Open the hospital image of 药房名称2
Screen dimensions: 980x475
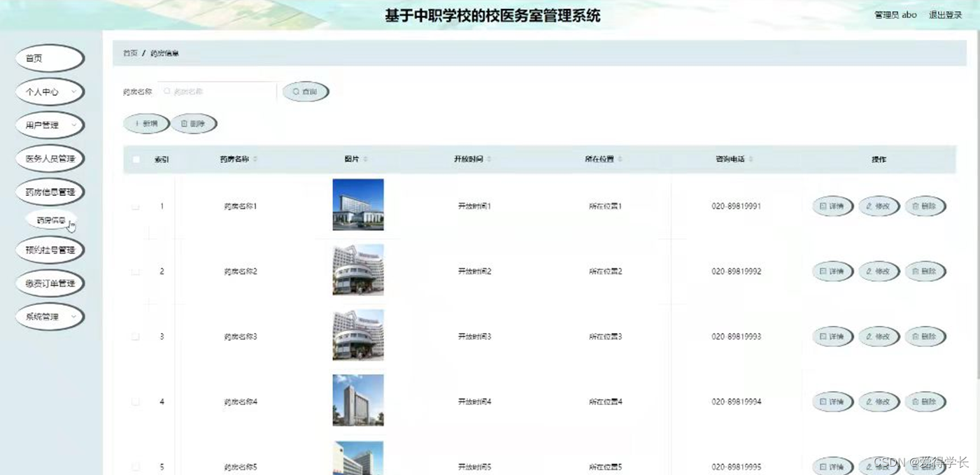point(358,270)
